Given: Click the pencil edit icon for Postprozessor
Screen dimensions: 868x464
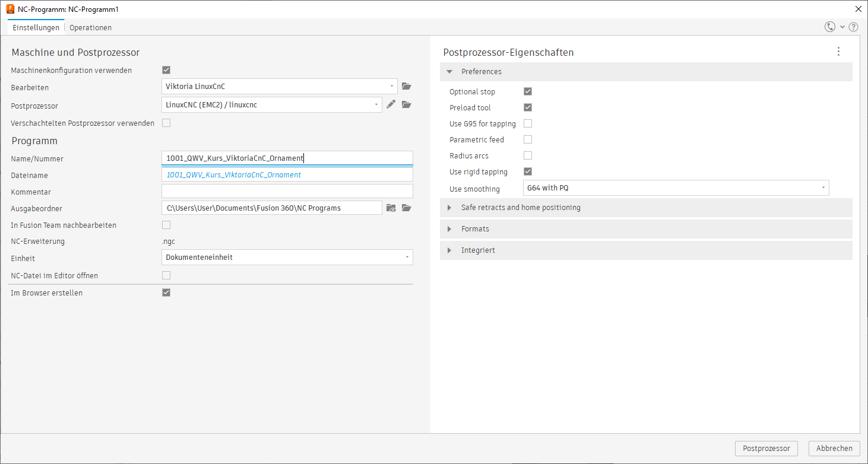Looking at the screenshot, I should point(391,105).
